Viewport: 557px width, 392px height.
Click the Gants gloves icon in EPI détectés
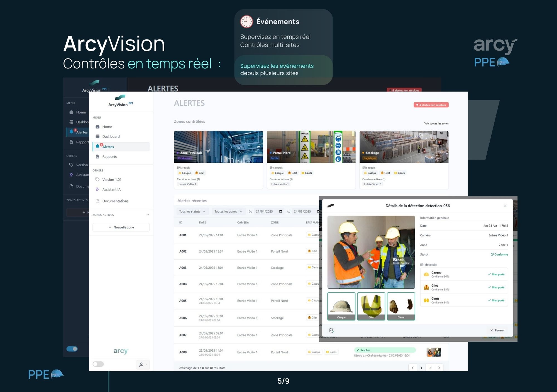coord(426,300)
